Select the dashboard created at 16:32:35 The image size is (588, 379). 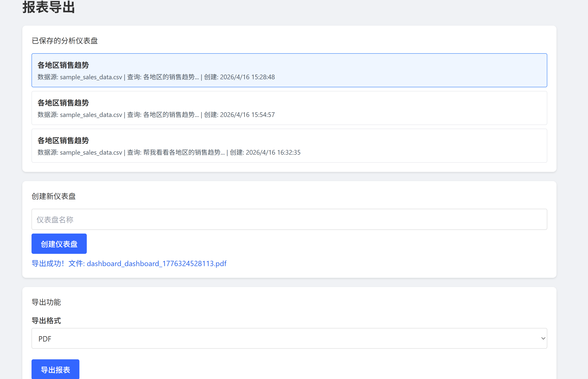(x=289, y=145)
